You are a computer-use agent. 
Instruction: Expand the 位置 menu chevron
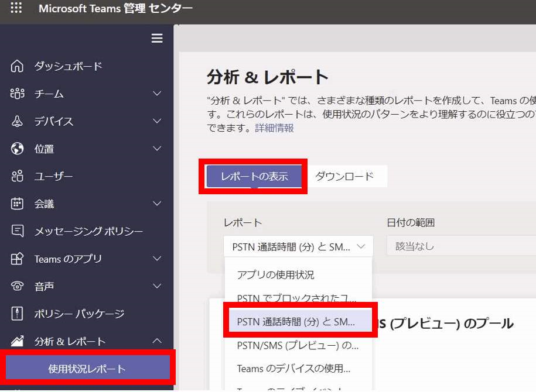pyautogui.click(x=157, y=149)
